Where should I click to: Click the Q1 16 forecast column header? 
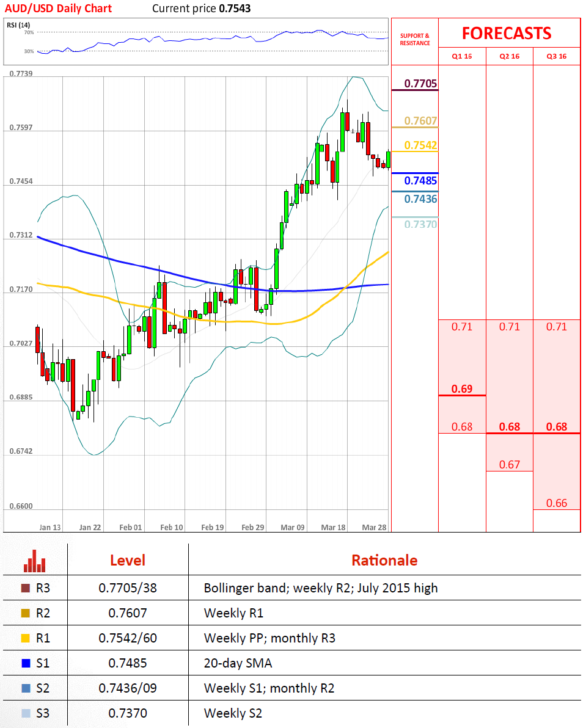pyautogui.click(x=462, y=56)
